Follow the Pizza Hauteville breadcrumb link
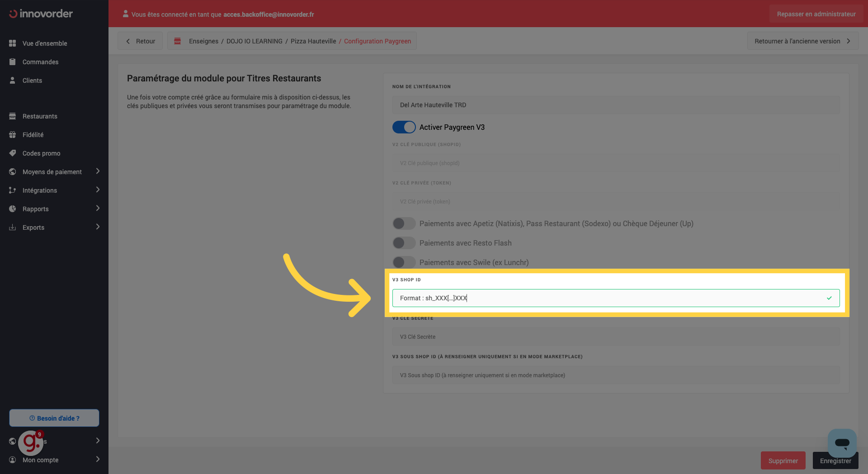The image size is (868, 474). point(313,41)
